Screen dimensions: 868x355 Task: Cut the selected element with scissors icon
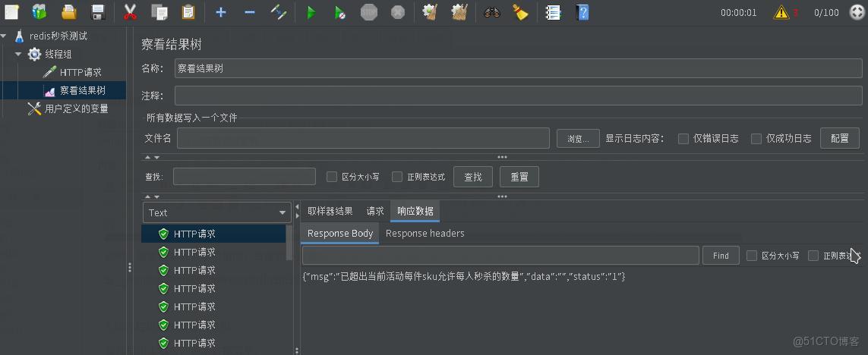coord(130,11)
